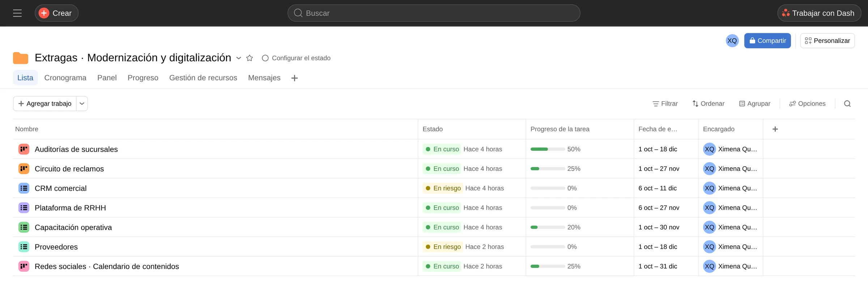Screen dimensions: 868x282
Task: Open the Progreso tab
Action: tap(143, 78)
